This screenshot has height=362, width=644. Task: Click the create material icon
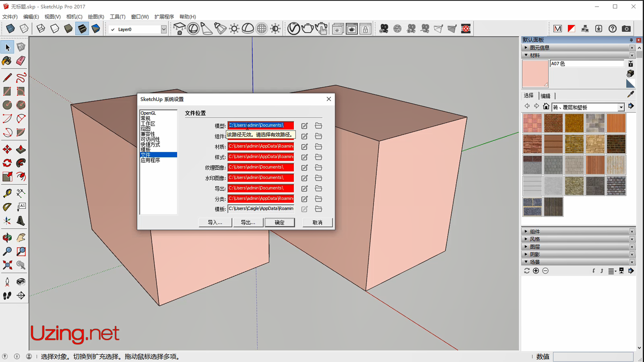(631, 73)
